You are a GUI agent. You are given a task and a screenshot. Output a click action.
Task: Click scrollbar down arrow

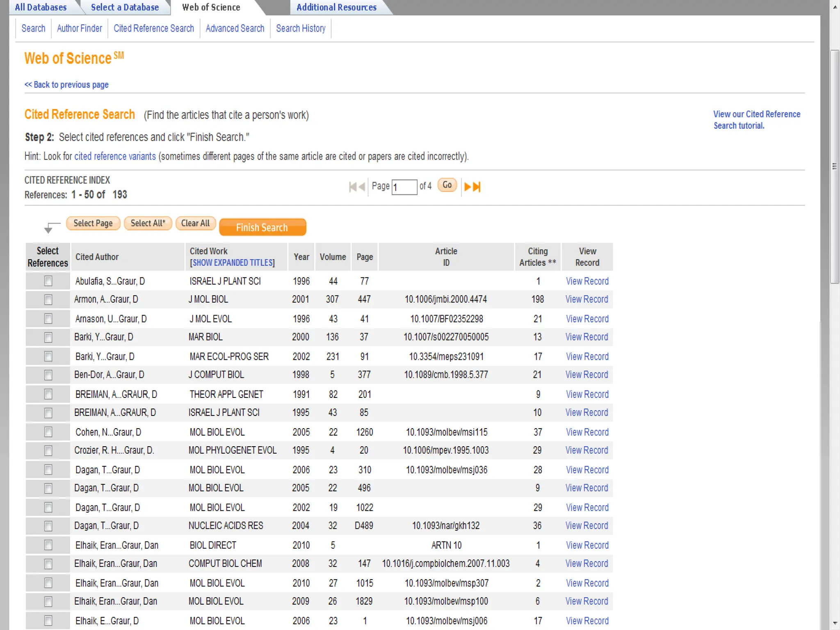coord(835,623)
